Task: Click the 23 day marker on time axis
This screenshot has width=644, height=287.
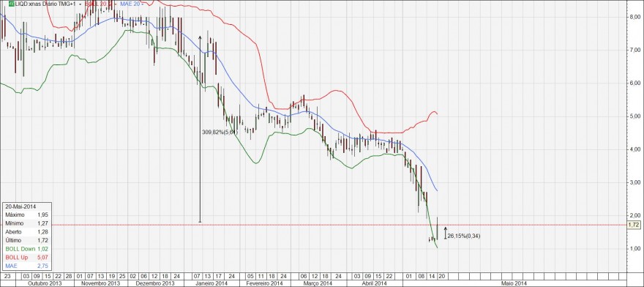Action: [8, 276]
